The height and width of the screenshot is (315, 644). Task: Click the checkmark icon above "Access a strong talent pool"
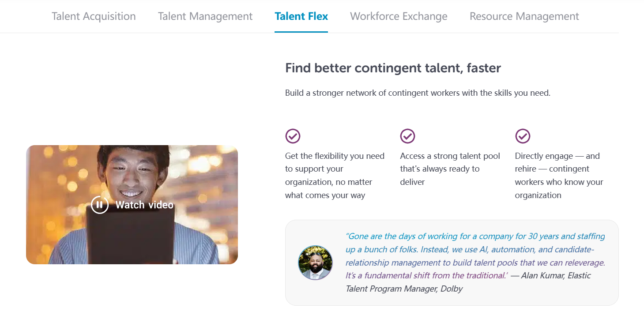(407, 136)
